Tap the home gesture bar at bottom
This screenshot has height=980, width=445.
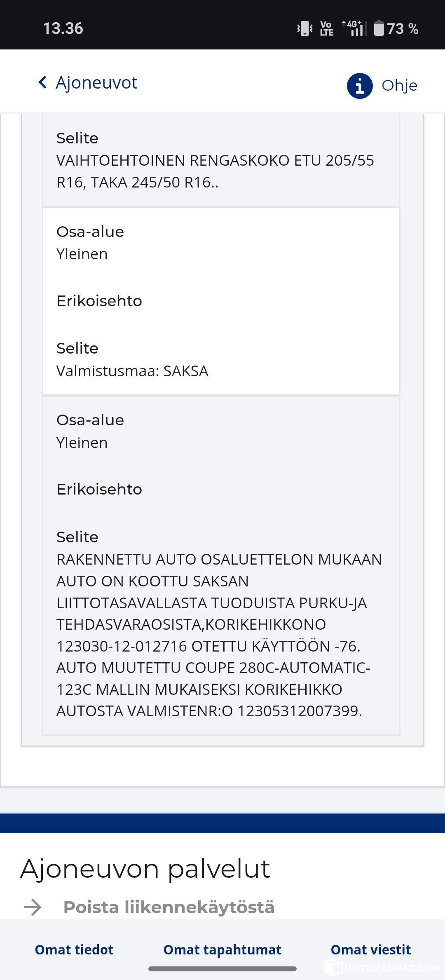click(222, 968)
